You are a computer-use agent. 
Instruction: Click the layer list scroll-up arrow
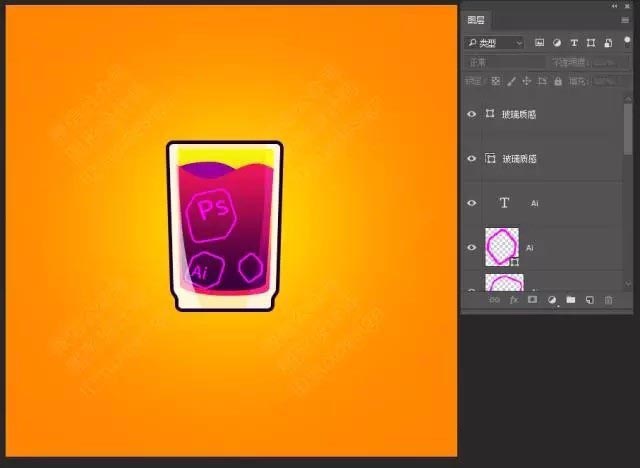click(x=628, y=99)
